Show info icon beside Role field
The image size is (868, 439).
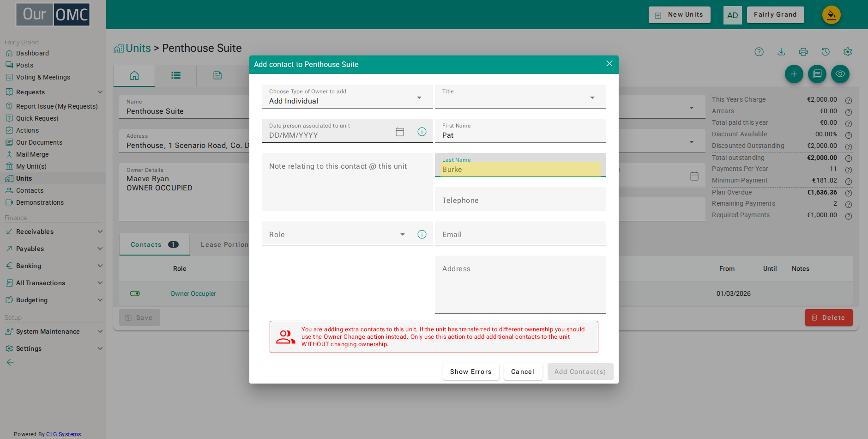point(422,234)
